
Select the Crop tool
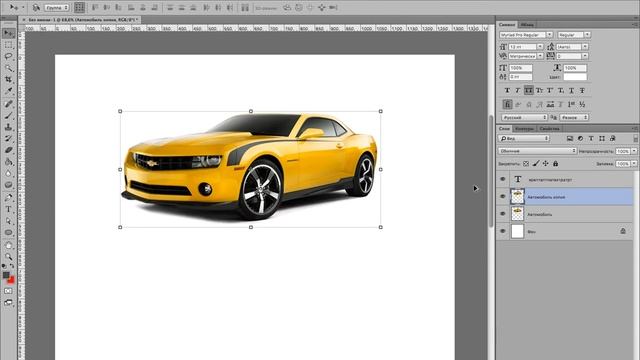(x=9, y=79)
